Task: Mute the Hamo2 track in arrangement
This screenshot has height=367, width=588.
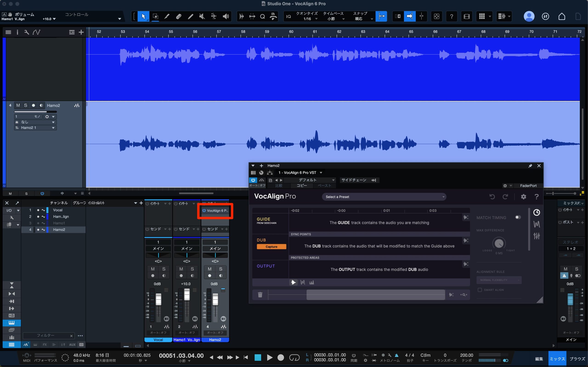Action: [x=18, y=105]
